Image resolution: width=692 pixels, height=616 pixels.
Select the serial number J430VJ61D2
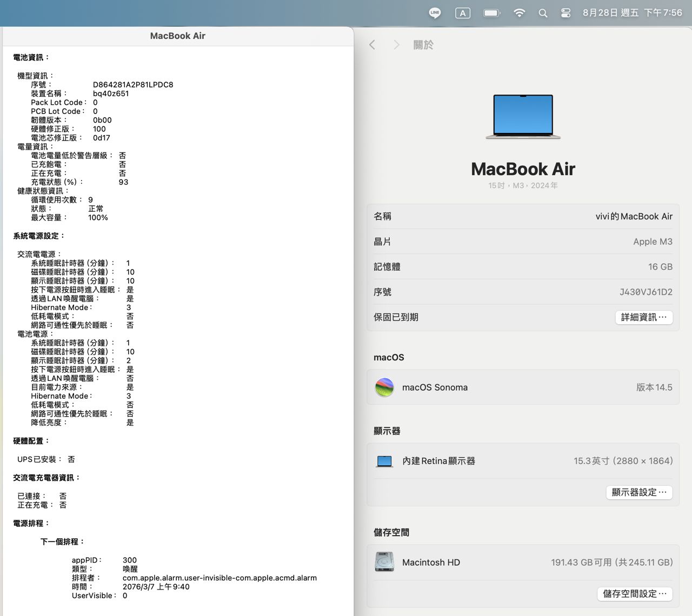pyautogui.click(x=646, y=292)
